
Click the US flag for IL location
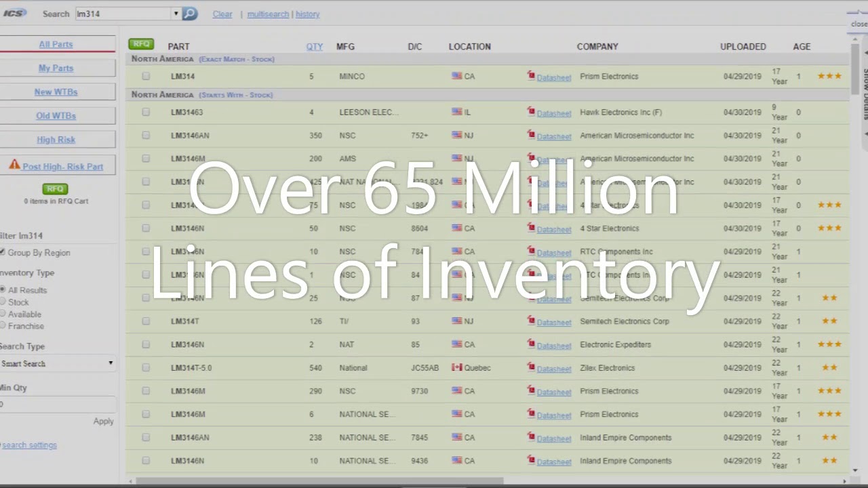pyautogui.click(x=457, y=112)
